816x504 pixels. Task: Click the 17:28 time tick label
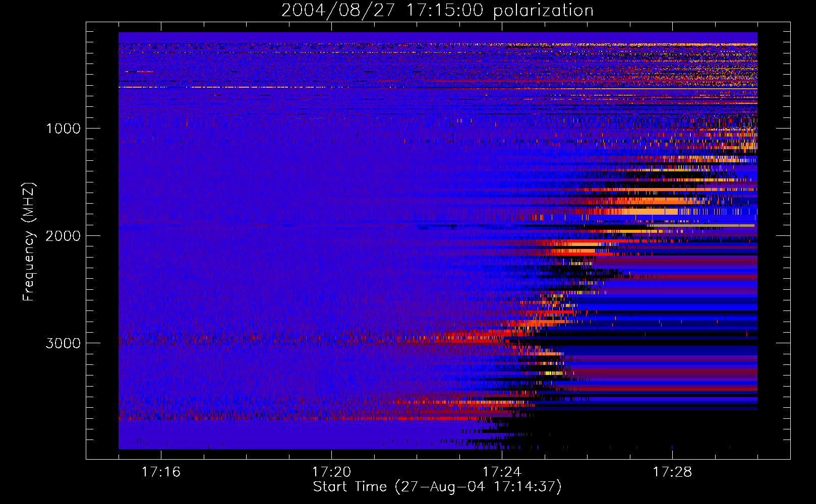click(x=672, y=472)
